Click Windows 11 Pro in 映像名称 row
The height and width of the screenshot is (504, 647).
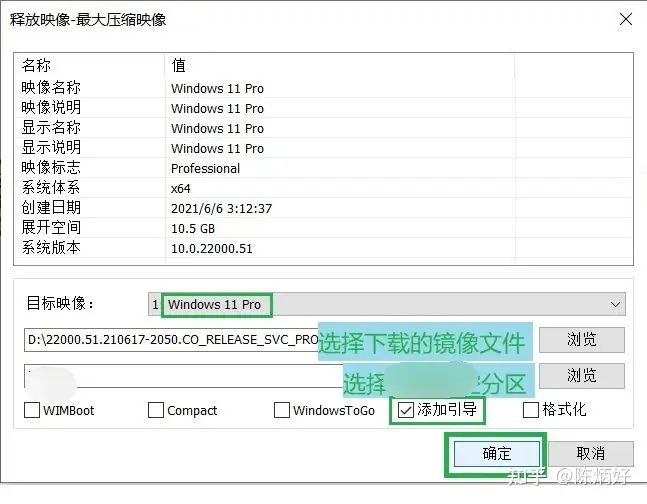217,88
